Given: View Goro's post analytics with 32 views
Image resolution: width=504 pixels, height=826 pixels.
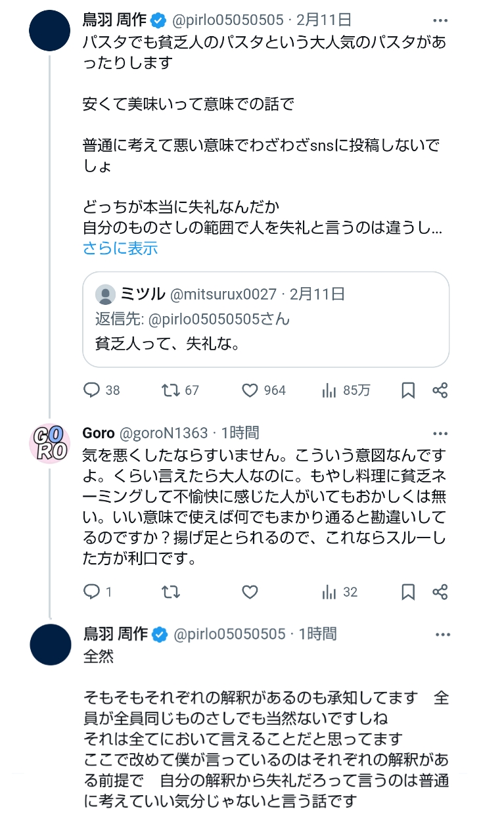Looking at the screenshot, I should [x=329, y=592].
